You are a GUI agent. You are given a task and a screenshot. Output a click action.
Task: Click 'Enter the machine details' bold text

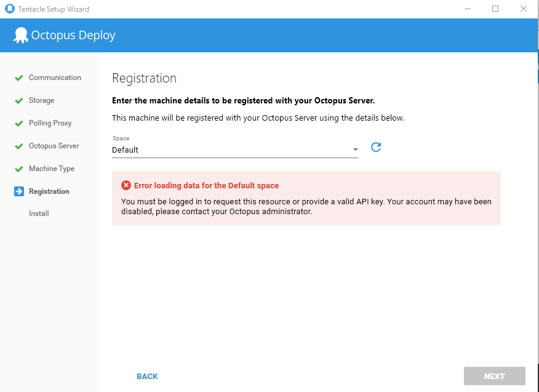point(244,101)
